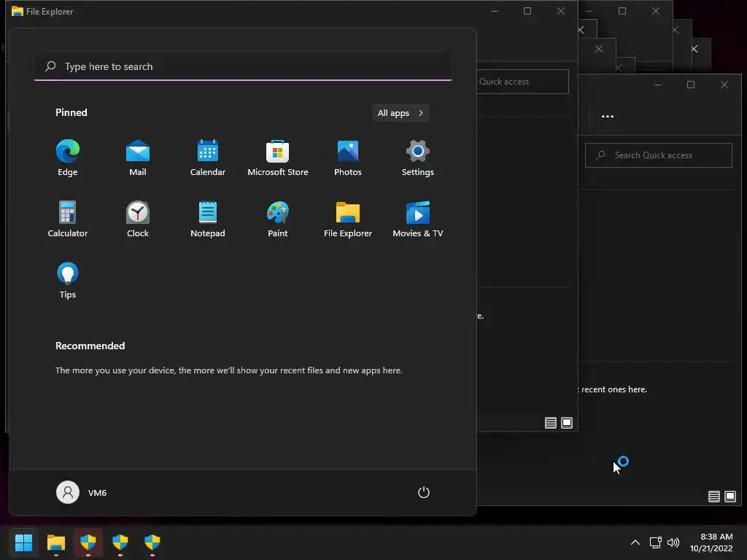The width and height of the screenshot is (747, 560).
Task: Click the Windows Start button on taskbar
Action: [x=23, y=542]
